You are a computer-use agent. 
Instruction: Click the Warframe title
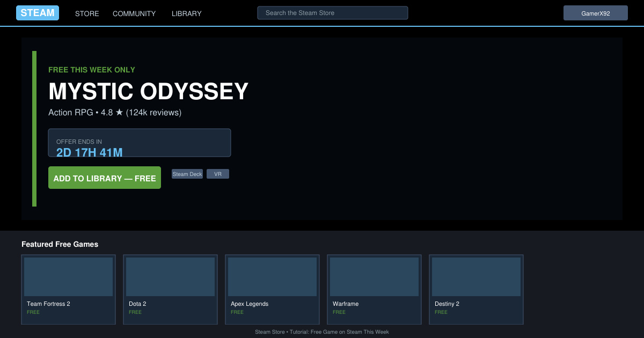pyautogui.click(x=346, y=304)
